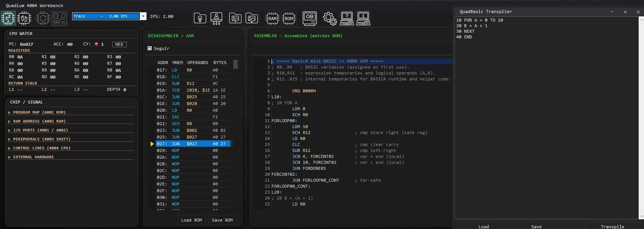Open the Trace speed dropdown

click(x=143, y=16)
